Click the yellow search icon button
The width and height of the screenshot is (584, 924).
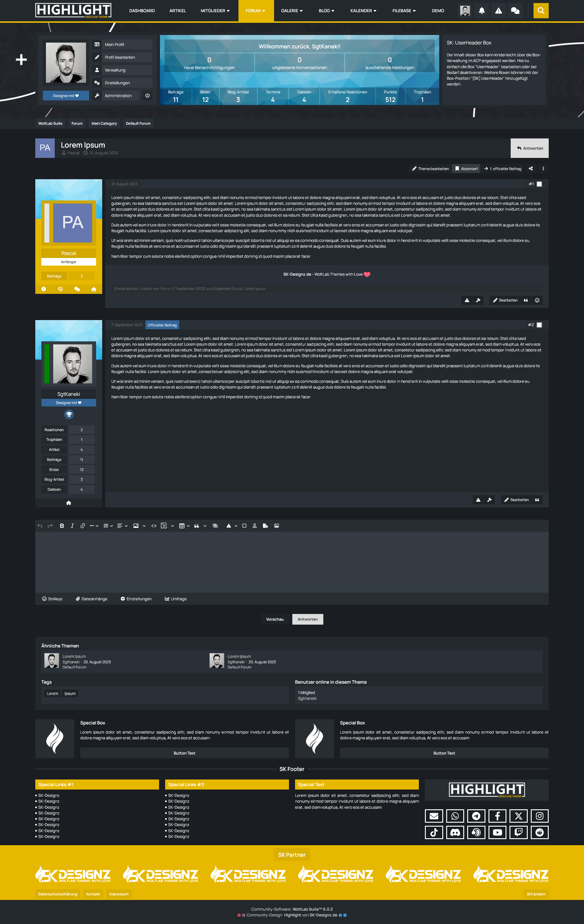541,11
